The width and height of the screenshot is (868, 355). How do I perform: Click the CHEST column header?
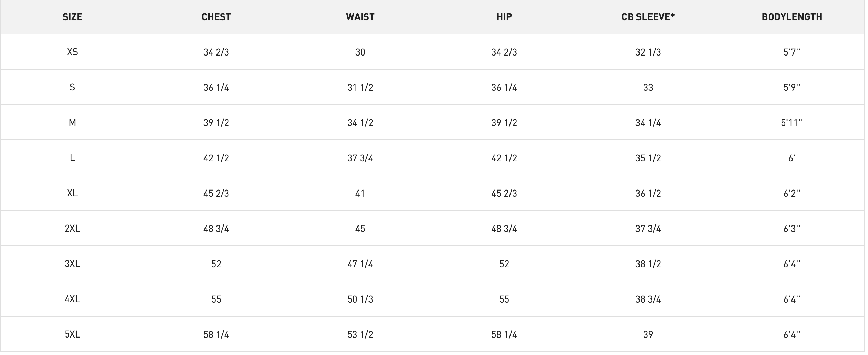[216, 17]
